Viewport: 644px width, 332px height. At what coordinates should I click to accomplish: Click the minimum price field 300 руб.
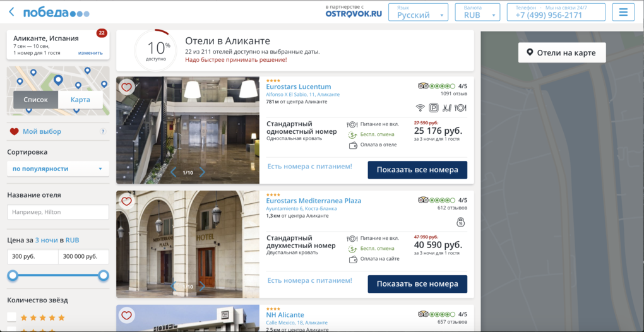coord(33,256)
